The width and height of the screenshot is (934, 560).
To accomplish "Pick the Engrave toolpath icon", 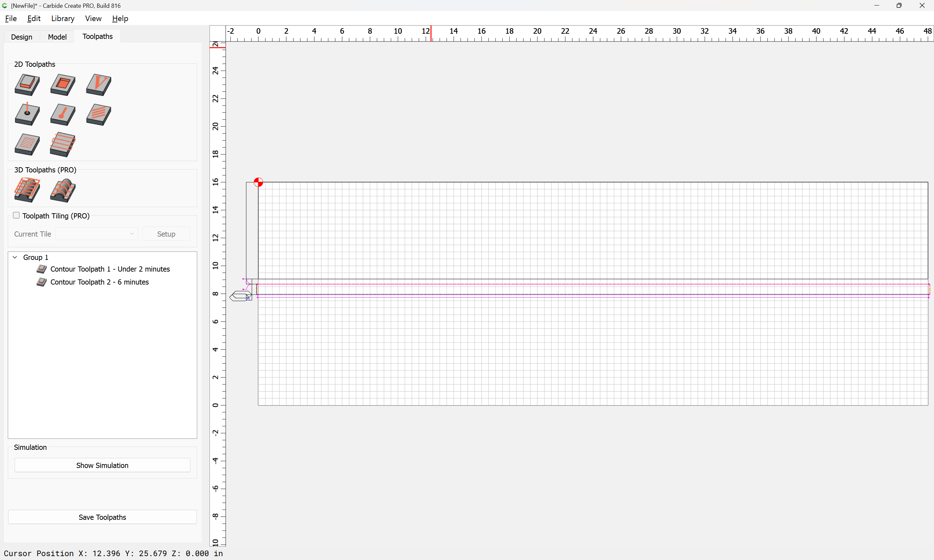I will 63,114.
